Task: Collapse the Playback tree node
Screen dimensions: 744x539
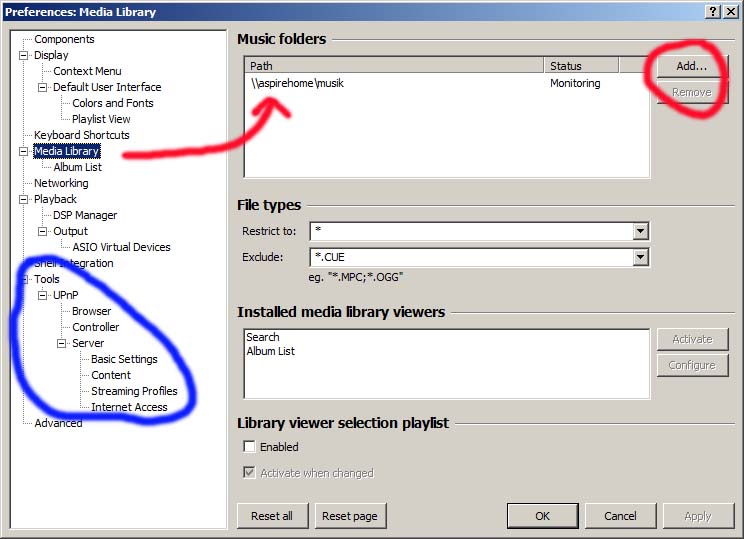Action: 23,200
